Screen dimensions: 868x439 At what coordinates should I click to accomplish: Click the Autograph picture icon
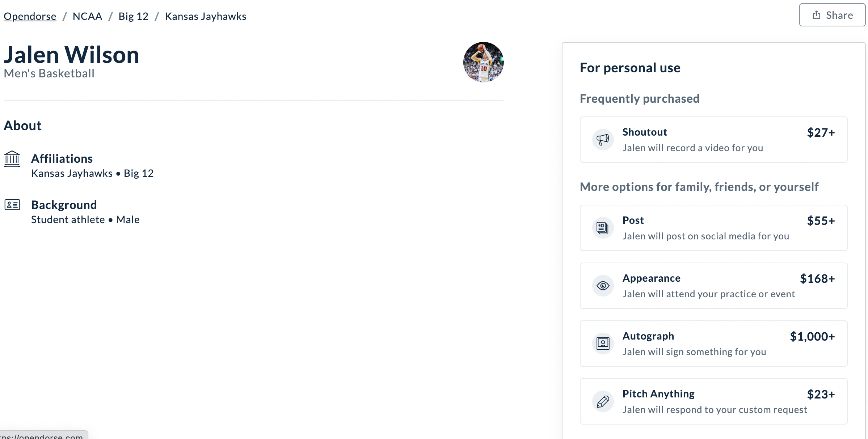[602, 343]
